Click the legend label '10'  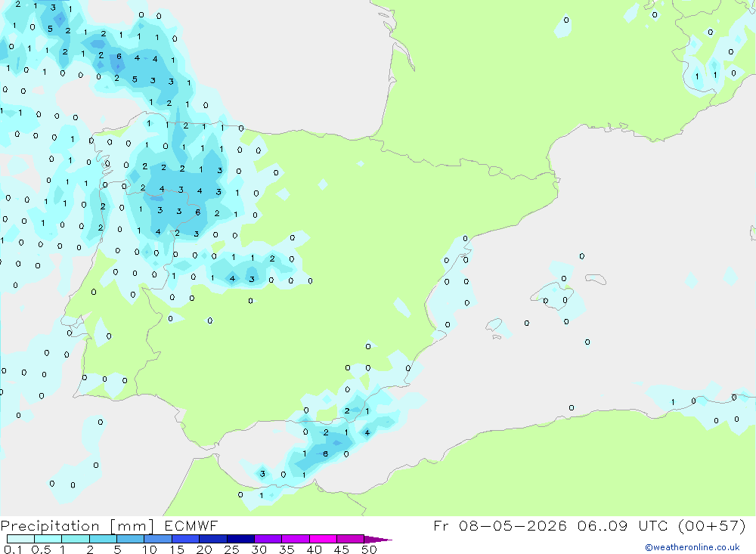(150, 549)
